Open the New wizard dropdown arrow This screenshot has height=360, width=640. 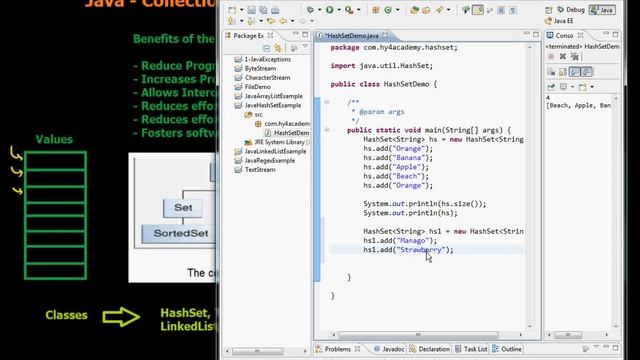pyautogui.click(x=241, y=10)
